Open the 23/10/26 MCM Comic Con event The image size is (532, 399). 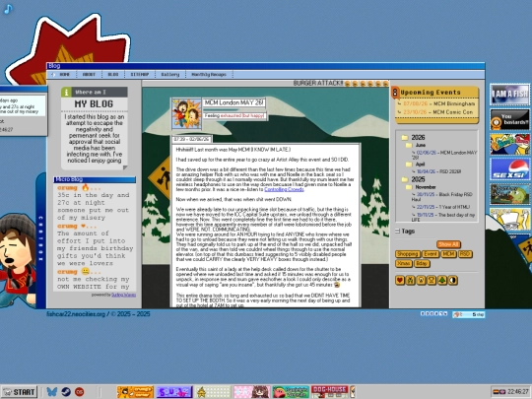coord(437,112)
